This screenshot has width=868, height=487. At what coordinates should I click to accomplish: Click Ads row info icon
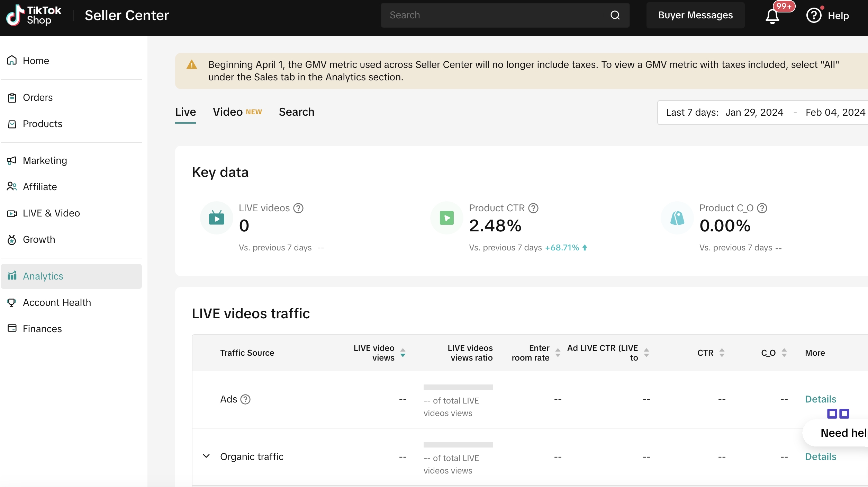[245, 399]
